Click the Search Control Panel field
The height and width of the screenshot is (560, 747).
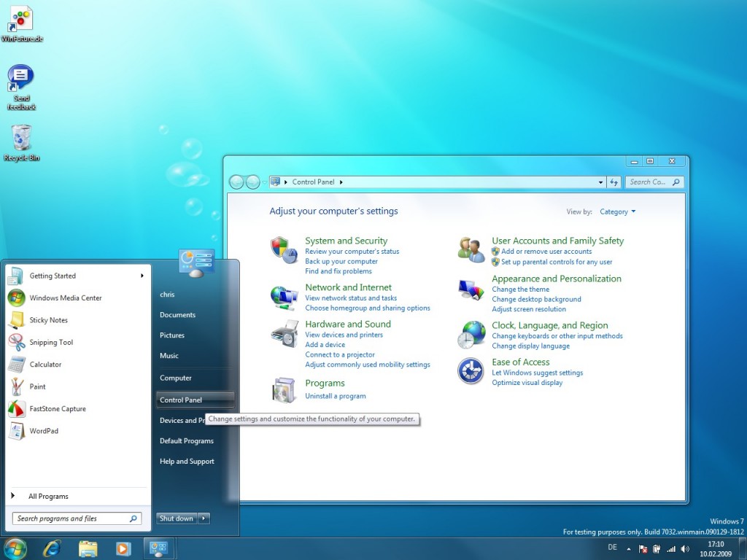coord(655,182)
